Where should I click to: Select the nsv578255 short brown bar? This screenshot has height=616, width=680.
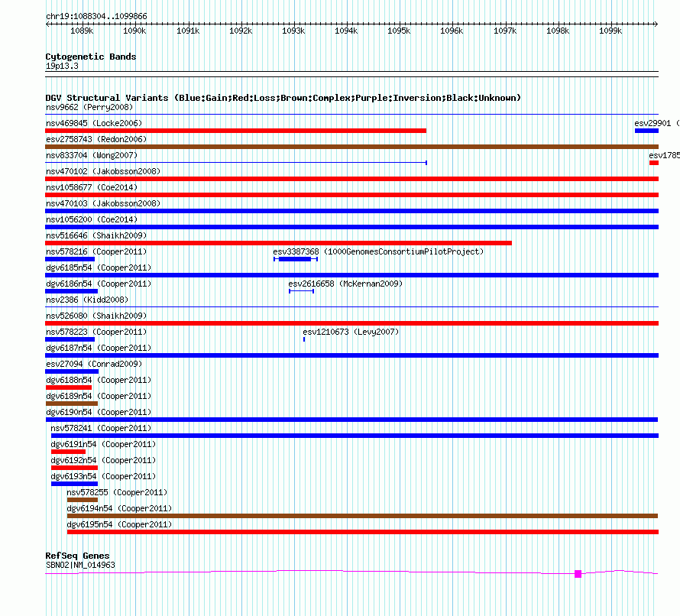[x=83, y=500]
